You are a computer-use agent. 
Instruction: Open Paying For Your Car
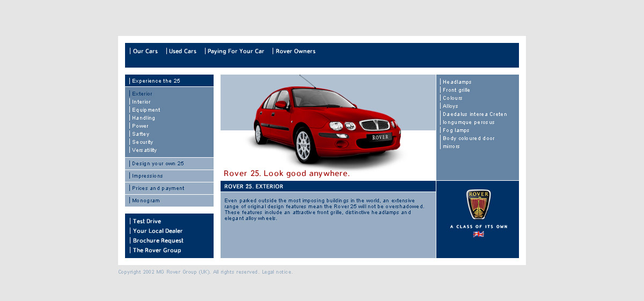[236, 52]
